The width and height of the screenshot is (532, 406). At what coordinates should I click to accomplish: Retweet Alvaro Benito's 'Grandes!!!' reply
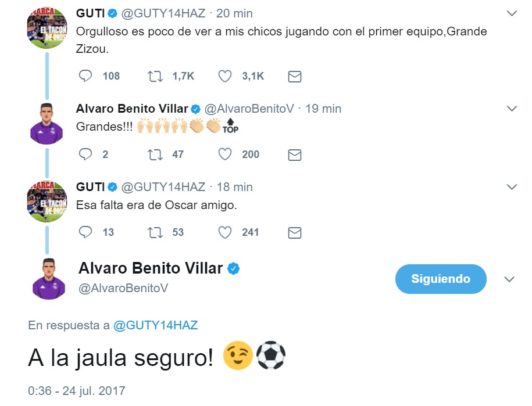pyautogui.click(x=154, y=154)
